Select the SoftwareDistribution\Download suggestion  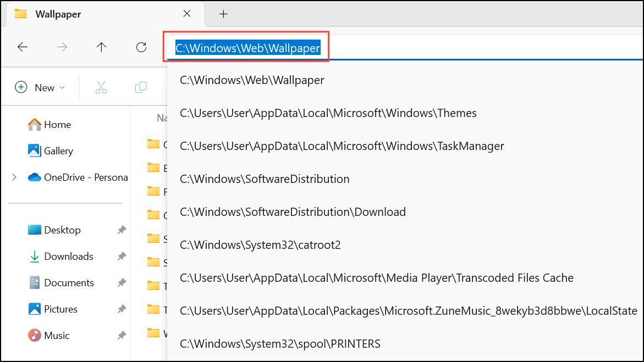coord(293,212)
